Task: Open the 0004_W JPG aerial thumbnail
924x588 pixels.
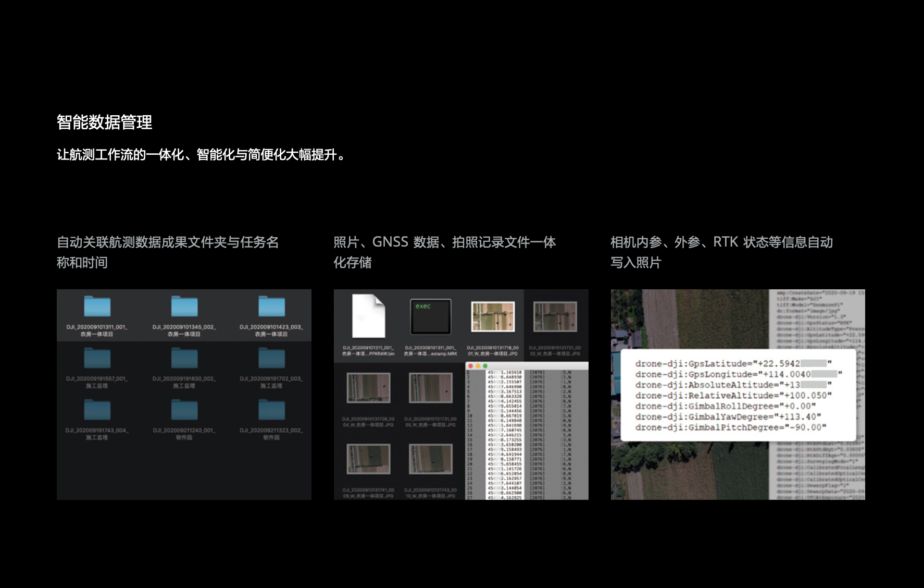Action: 368,387
